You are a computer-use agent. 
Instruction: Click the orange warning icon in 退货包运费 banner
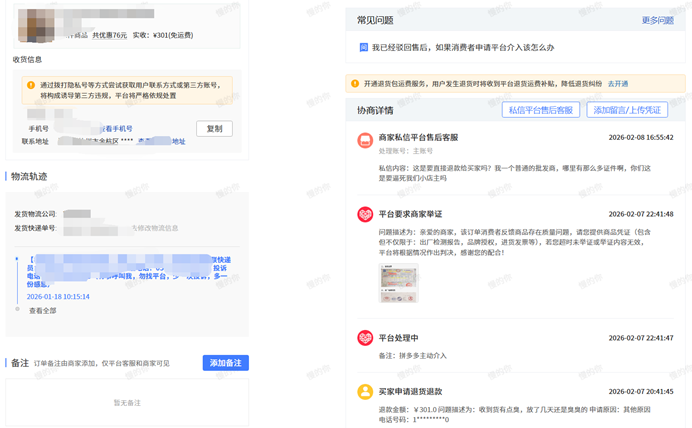coord(355,84)
